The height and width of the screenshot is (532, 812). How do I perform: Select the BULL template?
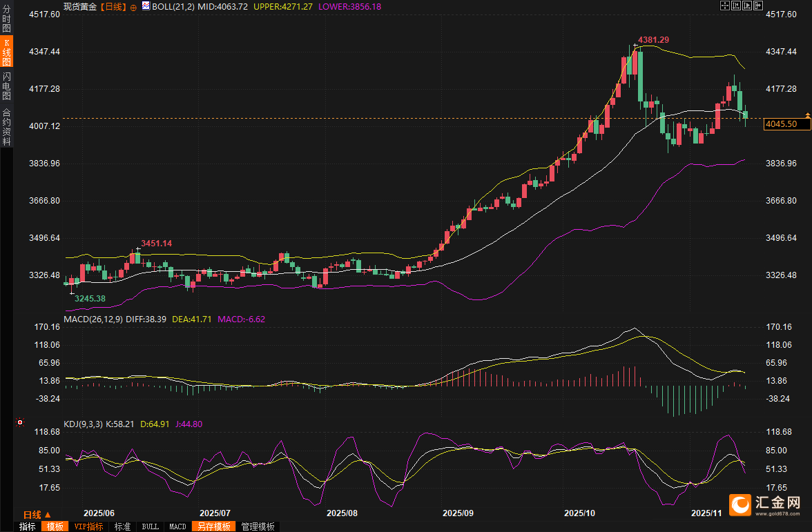[x=150, y=526]
